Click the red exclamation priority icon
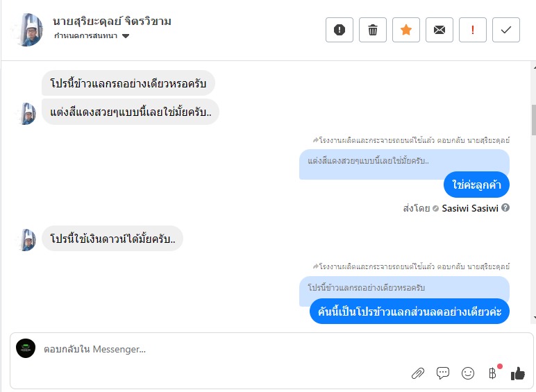 pos(473,30)
